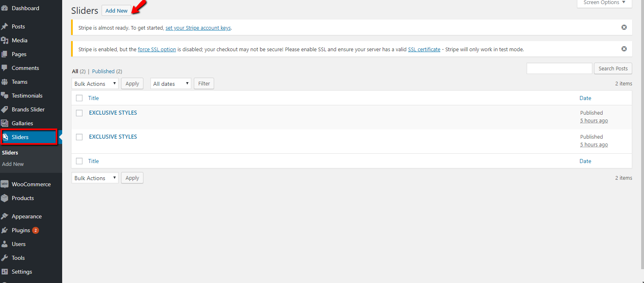Screen dimensions: 644x283
Task: Expand the Screen Options panel
Action: coord(605,3)
